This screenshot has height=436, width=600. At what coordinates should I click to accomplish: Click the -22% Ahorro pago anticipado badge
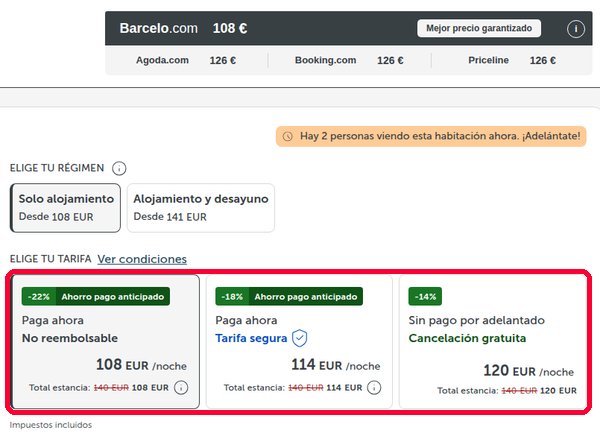pos(96,297)
